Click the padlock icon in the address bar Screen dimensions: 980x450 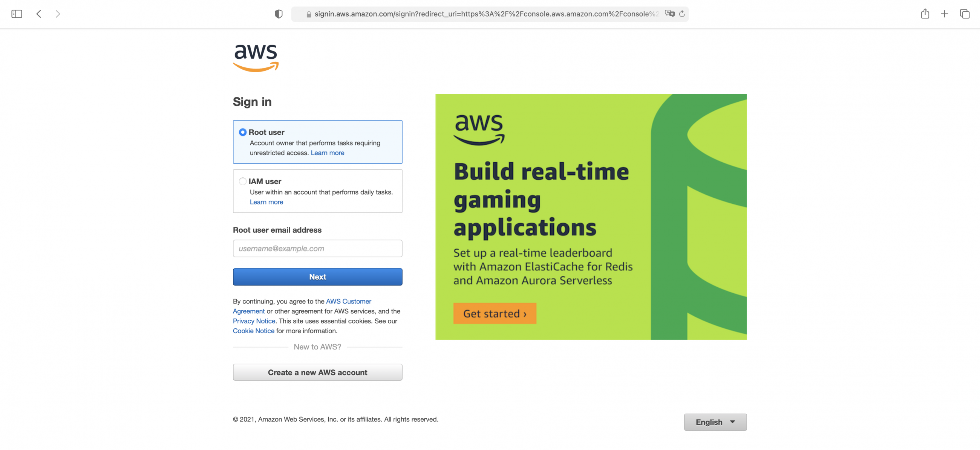[x=308, y=14]
